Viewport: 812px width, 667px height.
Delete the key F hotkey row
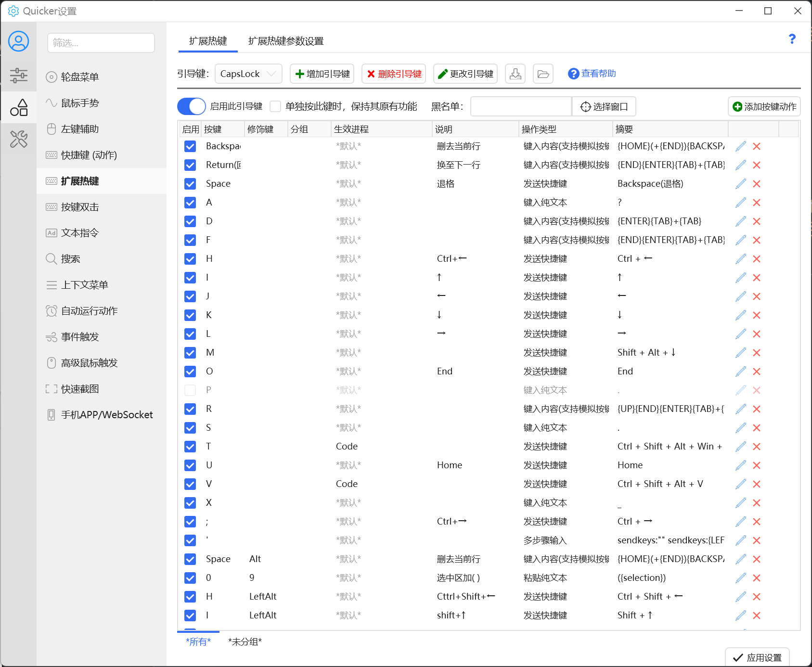757,240
